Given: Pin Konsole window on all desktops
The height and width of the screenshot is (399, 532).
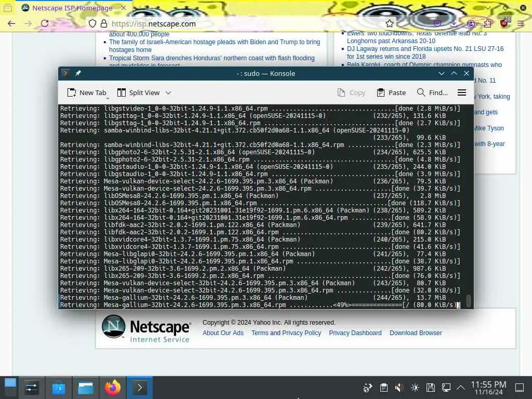Looking at the screenshot, I should click(x=78, y=73).
